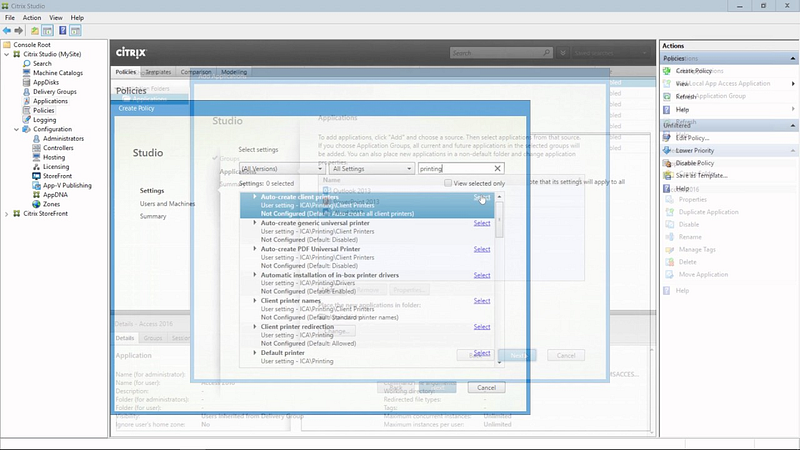This screenshot has width=800, height=450.
Task: Click Create Policy icon in Actions pane
Action: click(x=667, y=71)
